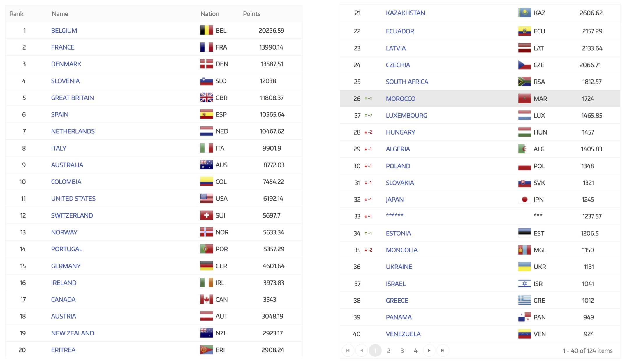Click the South Africa flag icon
Viewport: 627px width, 364px height.
coord(524,82)
